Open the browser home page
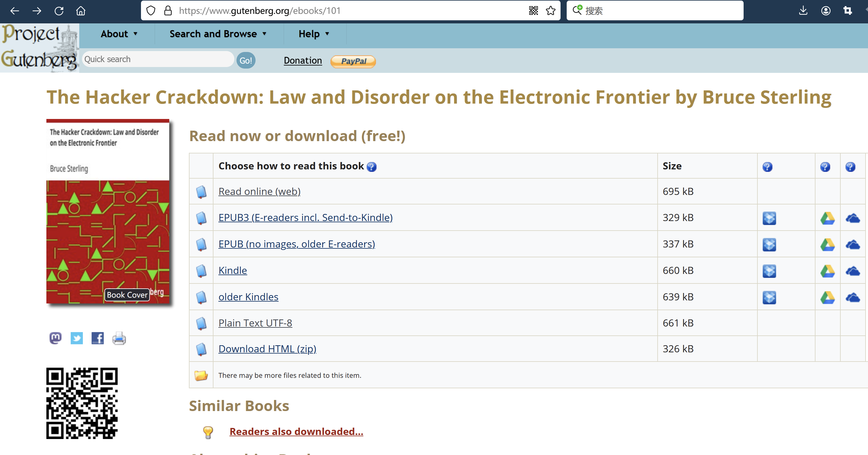The height and width of the screenshot is (455, 868). (x=81, y=11)
